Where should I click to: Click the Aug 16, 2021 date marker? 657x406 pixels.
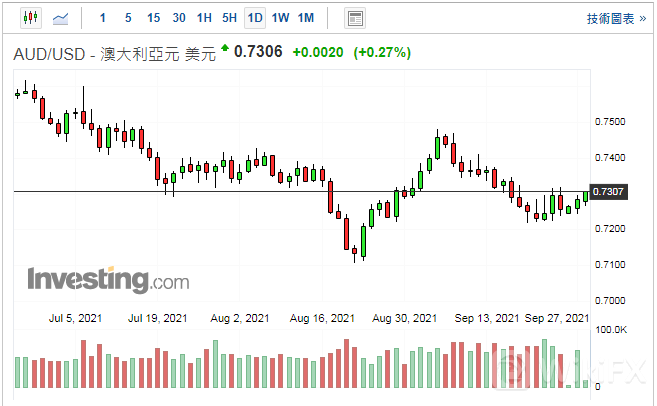323,318
